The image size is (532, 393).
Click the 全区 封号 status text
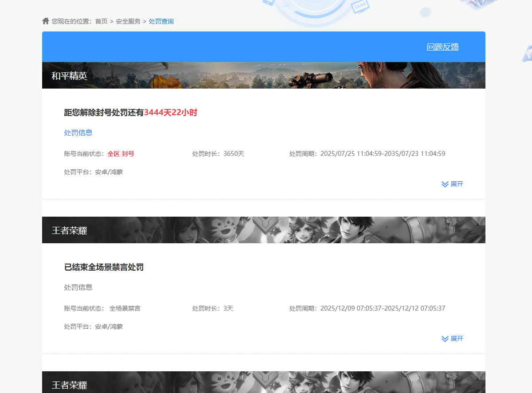pos(121,154)
